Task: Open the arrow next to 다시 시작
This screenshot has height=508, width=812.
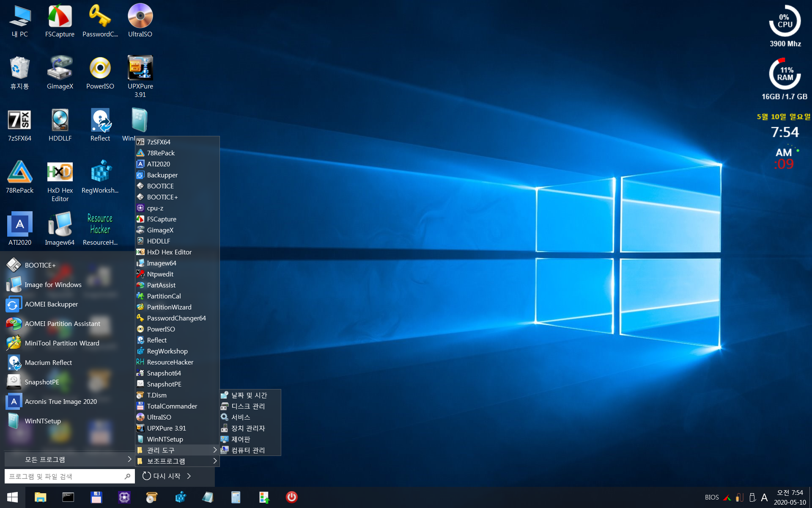Action: point(189,476)
